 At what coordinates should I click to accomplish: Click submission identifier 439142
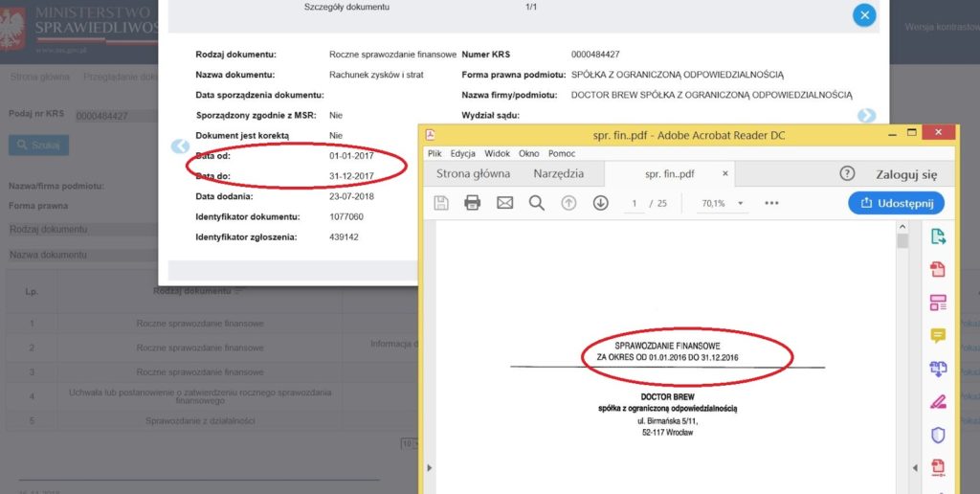tap(344, 237)
